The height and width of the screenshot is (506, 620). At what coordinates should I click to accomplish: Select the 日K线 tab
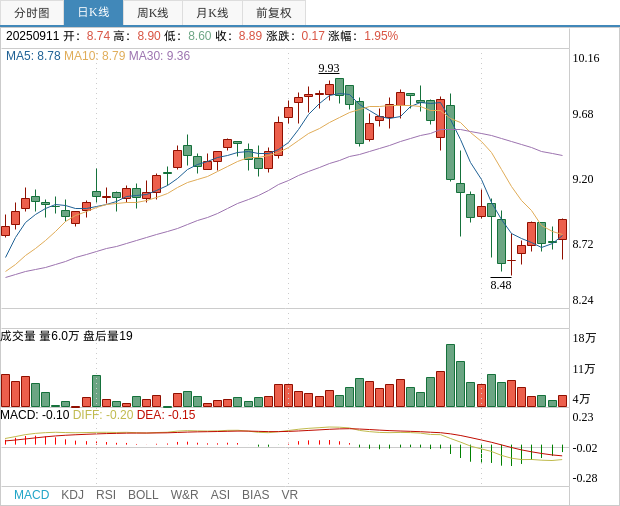click(93, 13)
